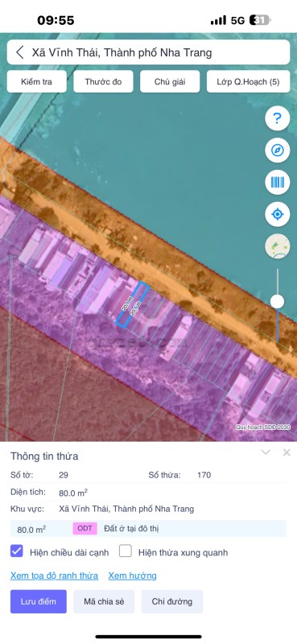Tap the back arrow in search bar
Viewport: 297px width, 644px height.
point(19,52)
